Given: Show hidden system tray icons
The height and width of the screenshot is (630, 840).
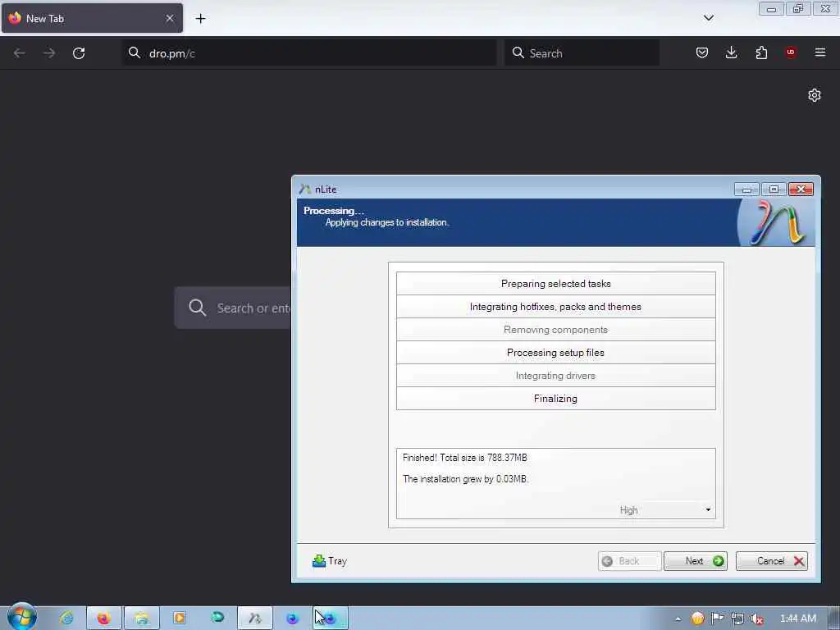Looking at the screenshot, I should click(678, 619).
